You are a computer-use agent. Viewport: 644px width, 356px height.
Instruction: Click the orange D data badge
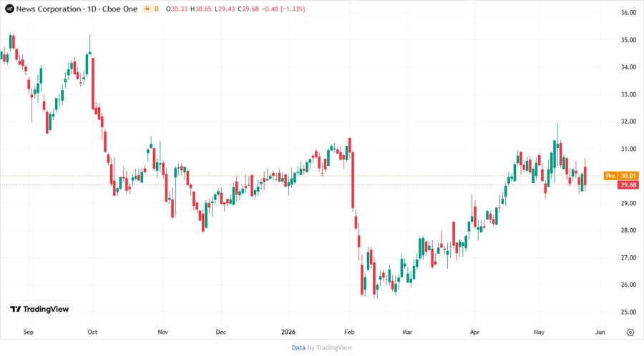point(156,9)
